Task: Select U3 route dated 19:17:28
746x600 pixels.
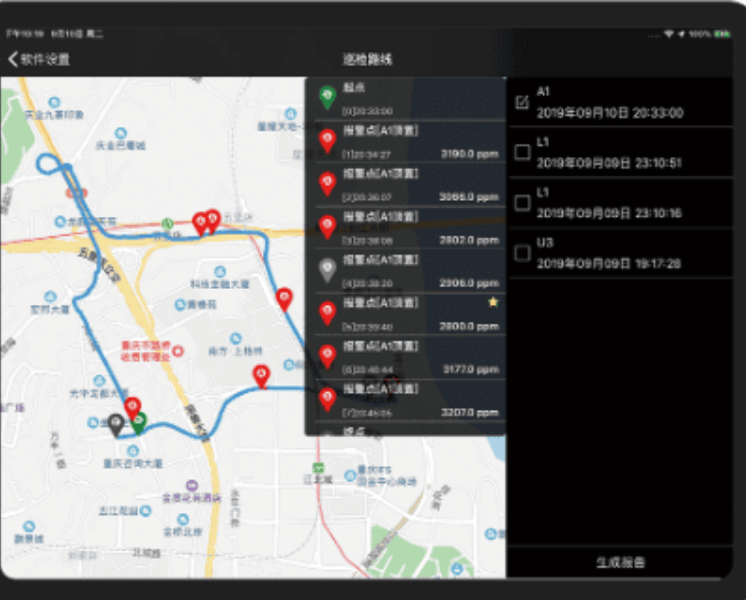Action: 620,253
